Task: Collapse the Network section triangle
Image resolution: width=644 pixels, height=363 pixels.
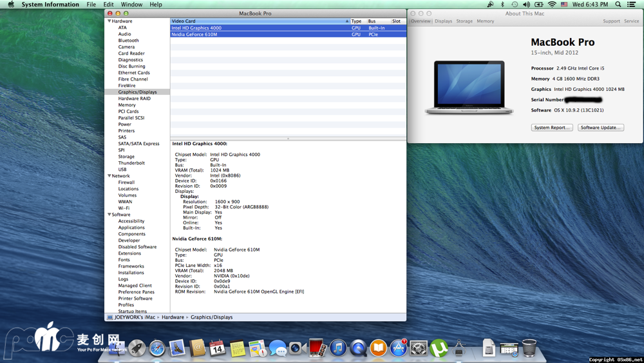Action: (109, 176)
